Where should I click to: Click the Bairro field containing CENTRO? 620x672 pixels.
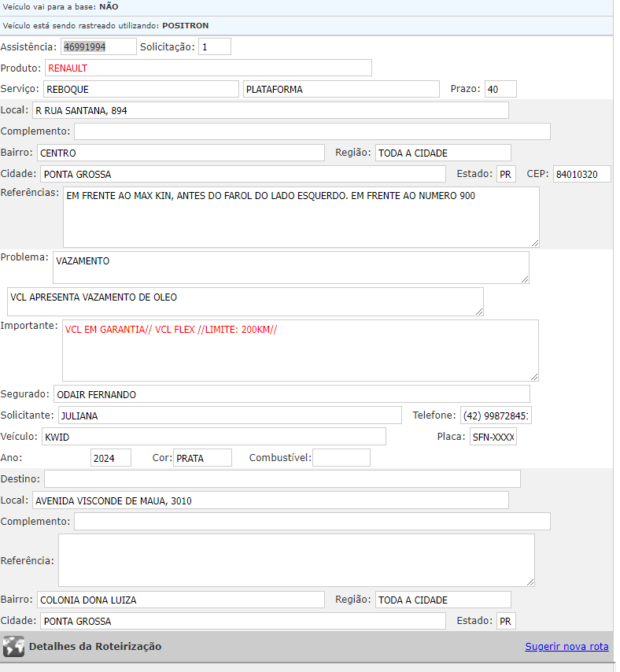click(x=181, y=153)
